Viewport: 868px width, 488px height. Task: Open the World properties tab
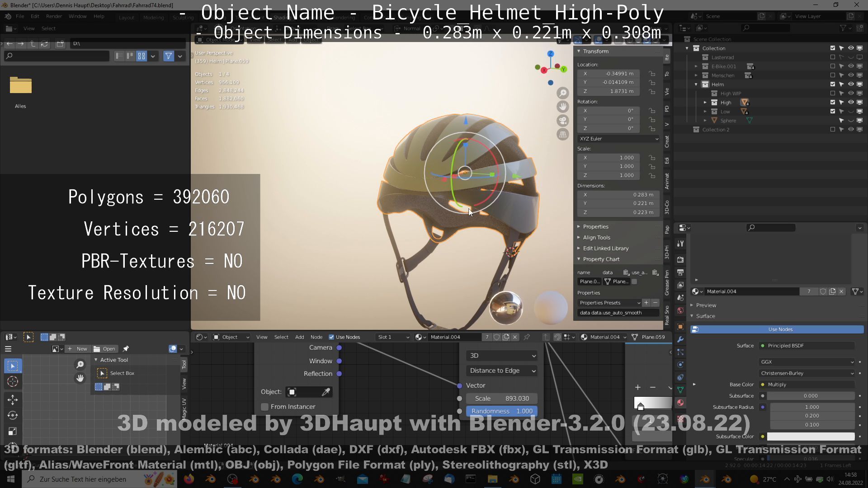coord(680,310)
